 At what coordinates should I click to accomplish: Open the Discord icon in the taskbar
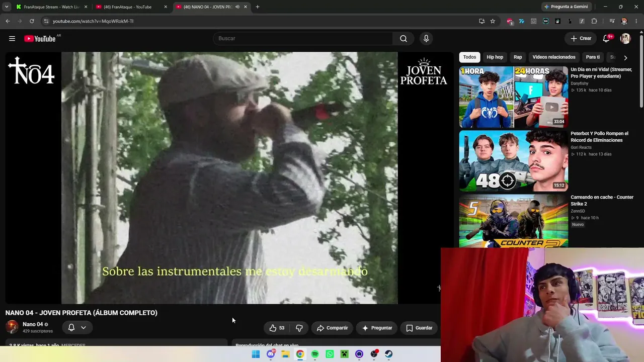(x=271, y=354)
